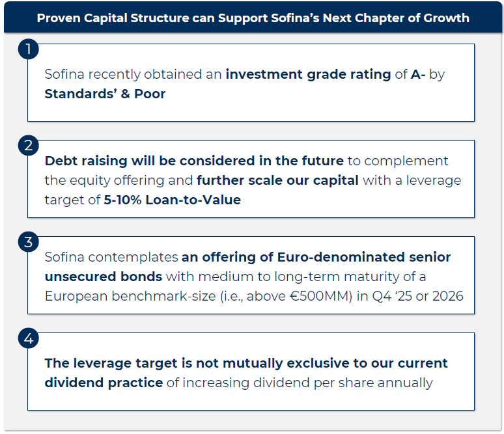
Task: Click "increasing dividend per share annually" text
Action: click(307, 383)
